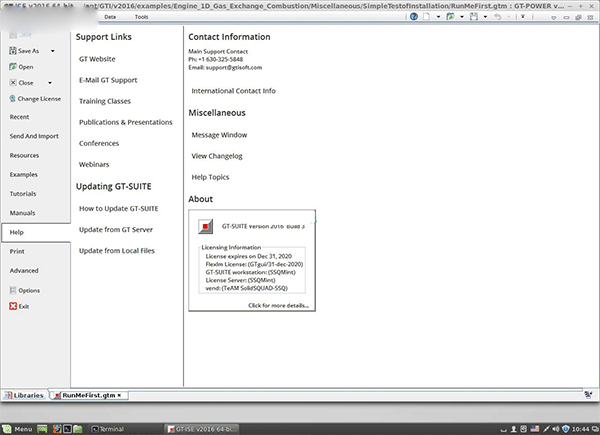Click the GT-ISE v2016 taskbar button
This screenshot has height=435, width=600.
[x=202, y=429]
